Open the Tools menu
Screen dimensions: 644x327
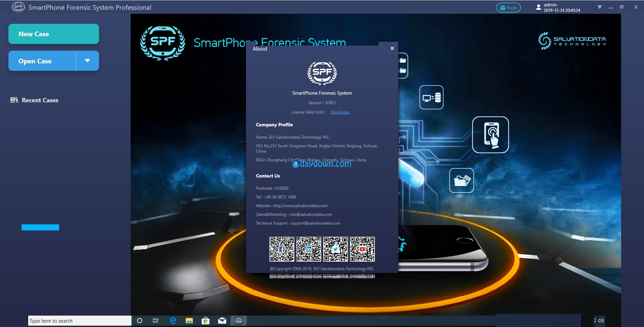508,8
